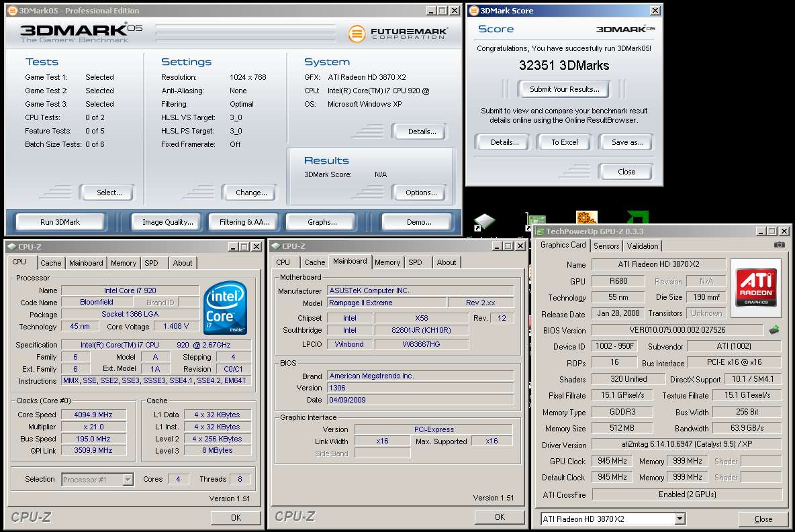Click the Futuremark orange logo icon
Viewport: 795px width, 532px height.
click(357, 34)
